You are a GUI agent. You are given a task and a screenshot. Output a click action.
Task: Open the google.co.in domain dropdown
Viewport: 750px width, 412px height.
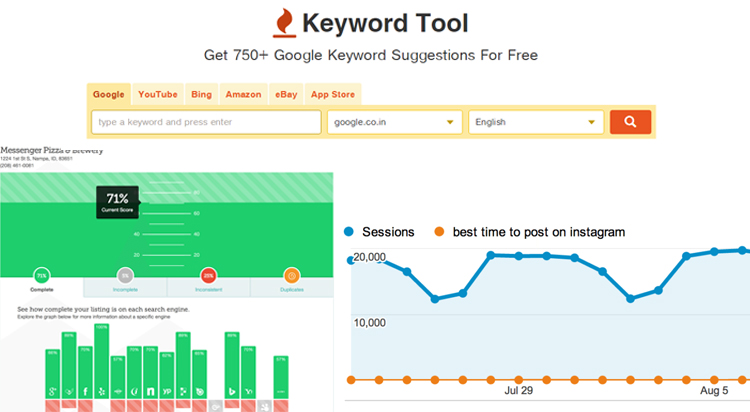pos(395,122)
